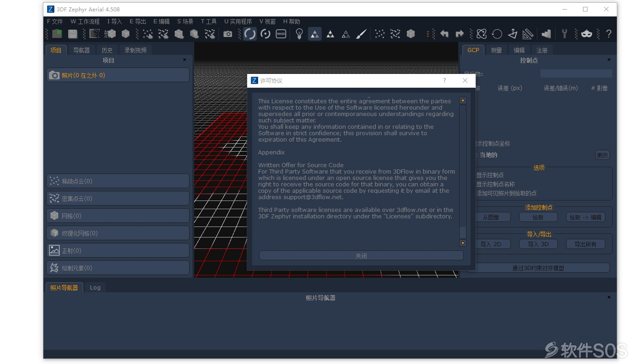Click the 导出所有 button
636x364 pixels.
[x=586, y=244]
